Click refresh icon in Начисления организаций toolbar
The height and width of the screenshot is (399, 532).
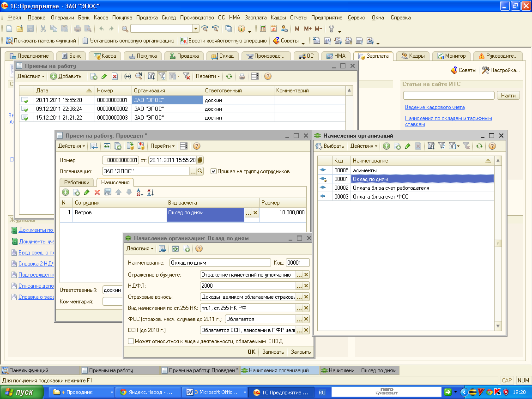(479, 146)
